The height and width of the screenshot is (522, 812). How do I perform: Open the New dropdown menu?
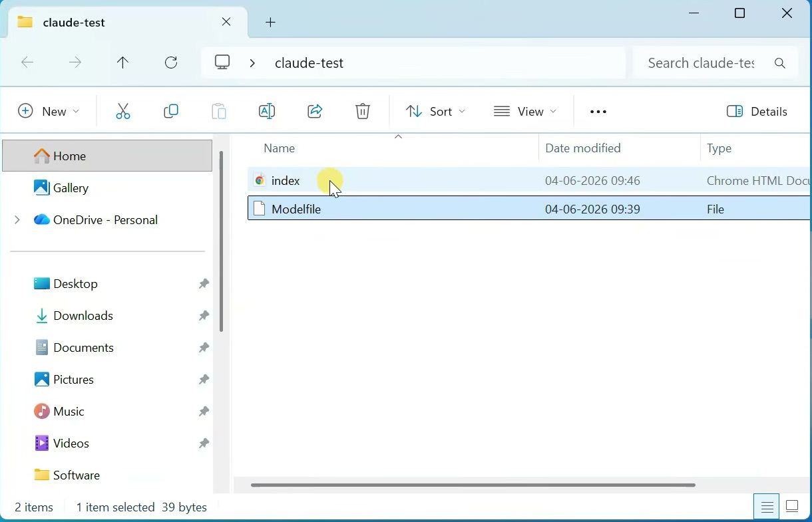(x=49, y=112)
